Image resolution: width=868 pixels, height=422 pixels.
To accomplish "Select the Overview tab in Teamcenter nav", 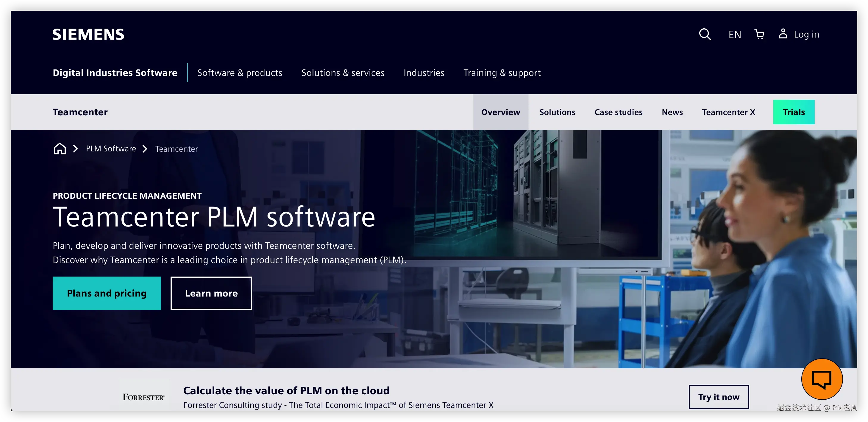I will pos(500,112).
